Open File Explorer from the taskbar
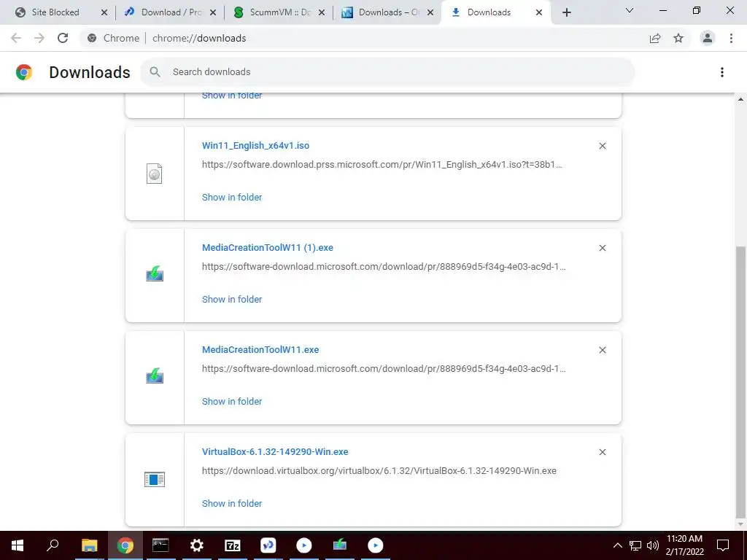 coord(89,545)
